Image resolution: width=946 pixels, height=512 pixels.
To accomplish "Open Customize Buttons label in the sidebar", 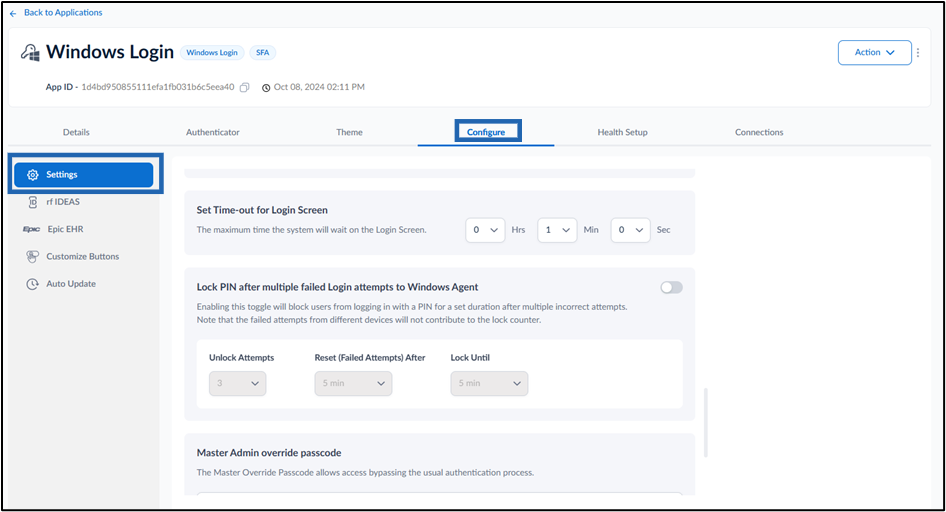I will tap(83, 256).
